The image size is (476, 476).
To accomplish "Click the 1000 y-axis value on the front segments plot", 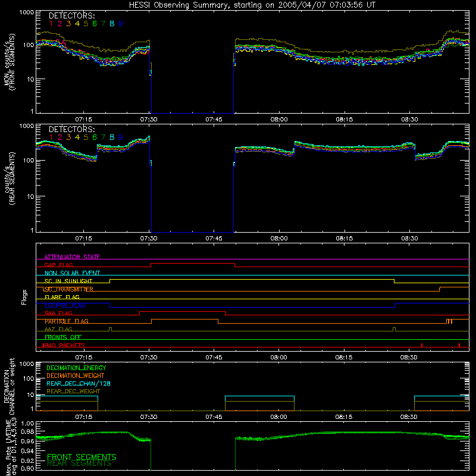I will 26,12.
